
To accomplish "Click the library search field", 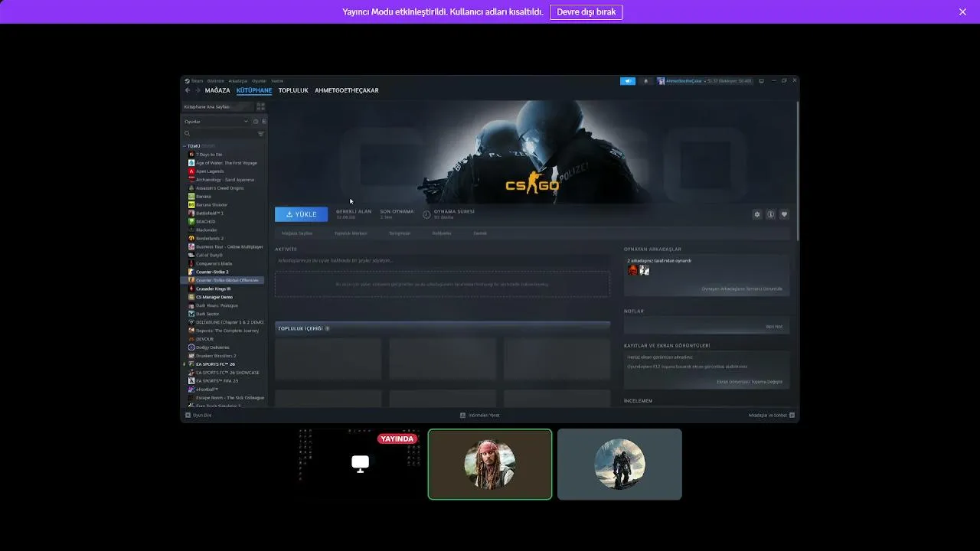I will [x=218, y=134].
